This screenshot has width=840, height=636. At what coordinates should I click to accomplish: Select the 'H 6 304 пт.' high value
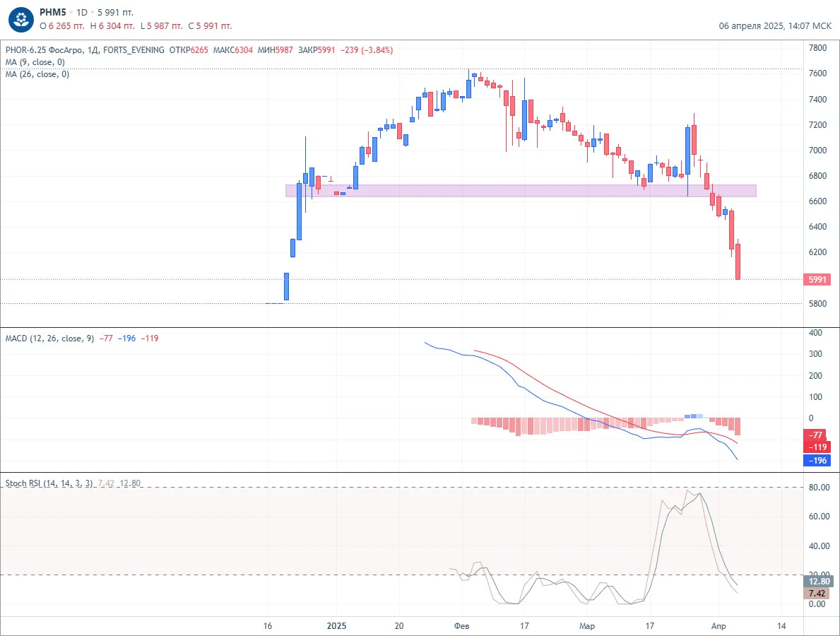pyautogui.click(x=112, y=25)
